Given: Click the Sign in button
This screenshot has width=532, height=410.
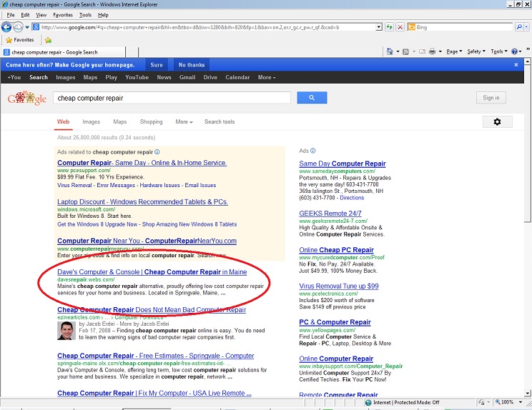Looking at the screenshot, I should 491,98.
